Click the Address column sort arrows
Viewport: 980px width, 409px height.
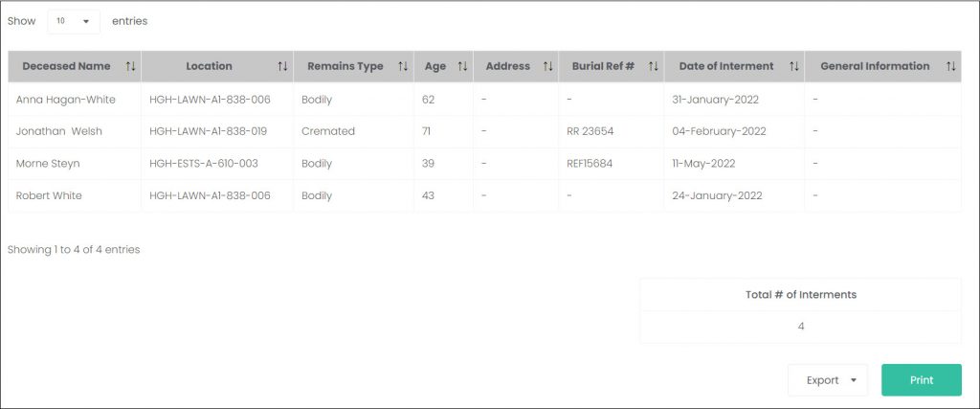pyautogui.click(x=547, y=66)
